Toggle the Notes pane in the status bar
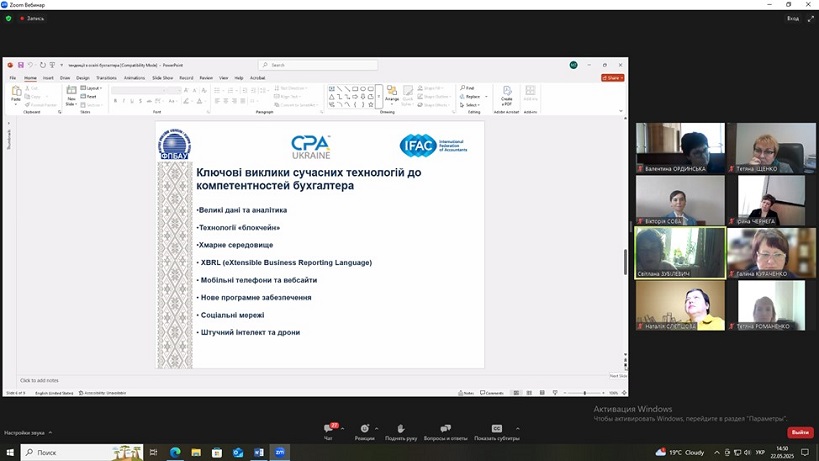Screen dimensions: 819x461 [466, 393]
